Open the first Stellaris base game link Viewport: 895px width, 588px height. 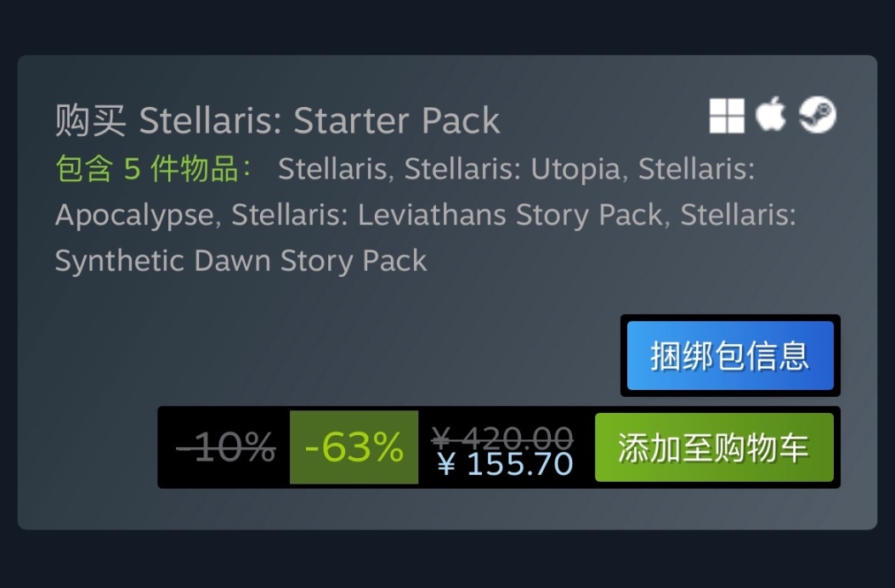coord(333,169)
